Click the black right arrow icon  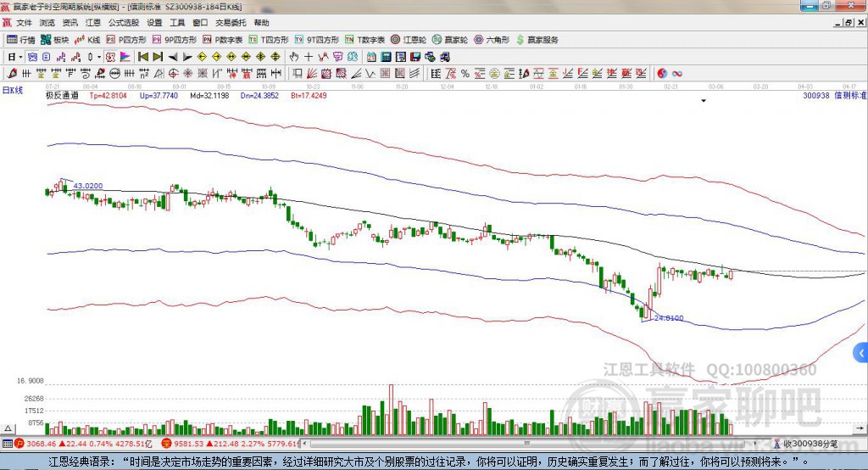pyautogui.click(x=187, y=57)
